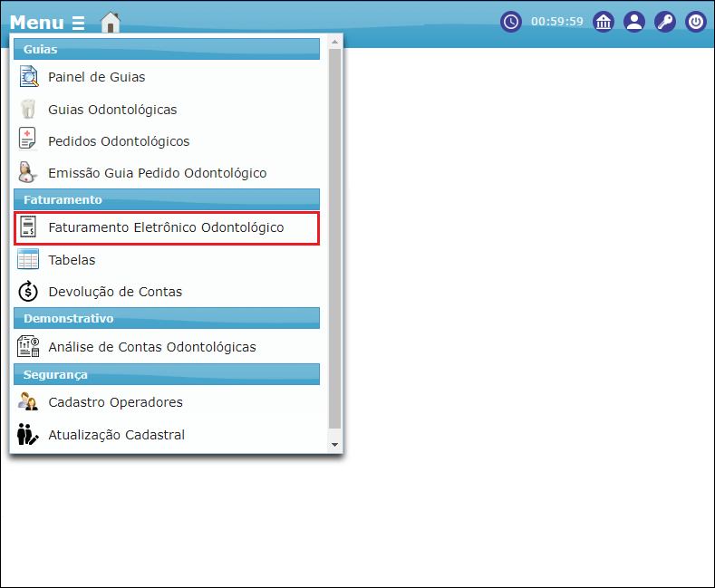Open the user profile icon
Image resolution: width=715 pixels, height=588 pixels.
tap(634, 22)
